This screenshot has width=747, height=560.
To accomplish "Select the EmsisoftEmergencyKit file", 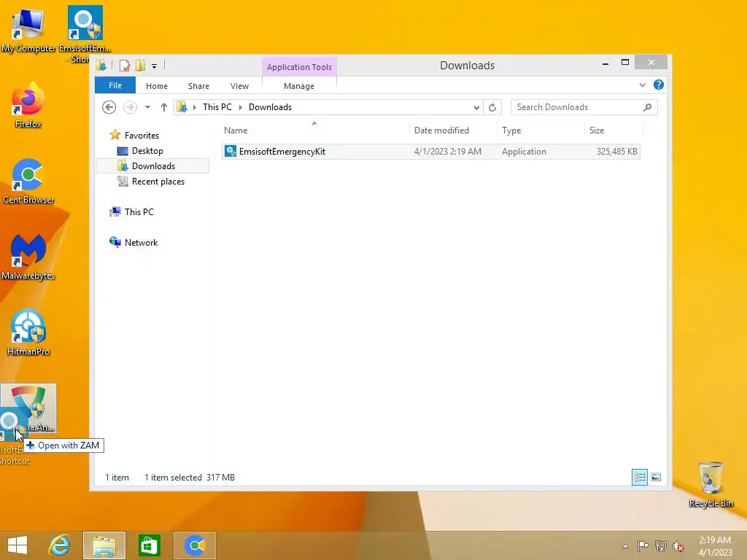I will [x=431, y=152].
